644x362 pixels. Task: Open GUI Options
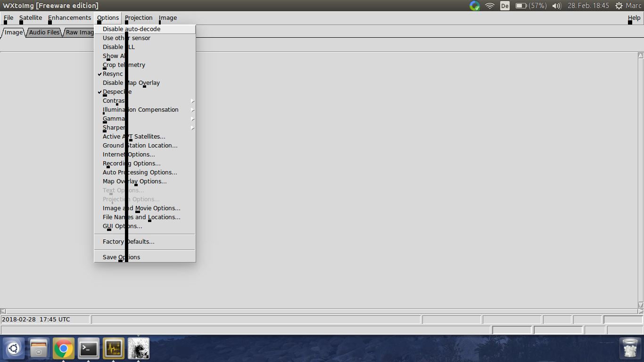145,226
